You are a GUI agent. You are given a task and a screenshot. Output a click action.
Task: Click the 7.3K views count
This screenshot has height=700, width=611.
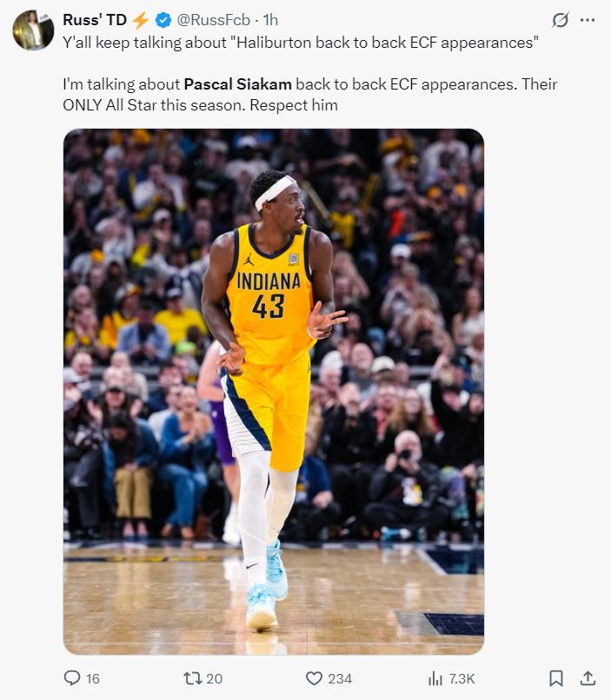[462, 679]
